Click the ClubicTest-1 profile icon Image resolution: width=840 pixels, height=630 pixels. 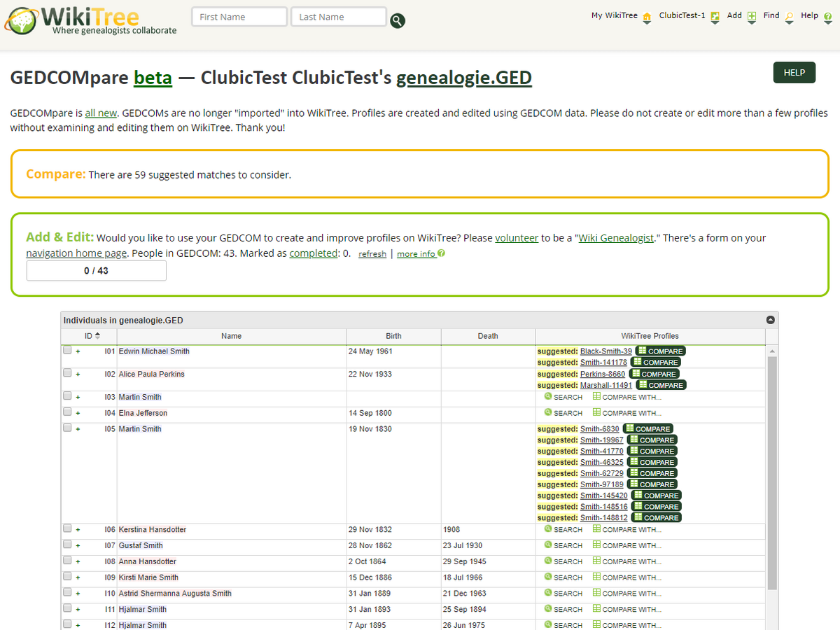715,17
